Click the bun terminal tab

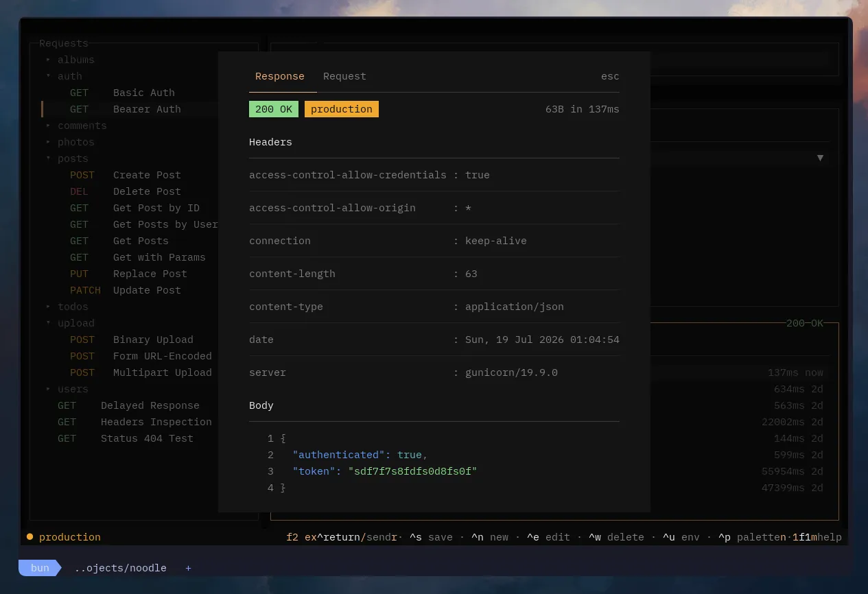(x=40, y=568)
